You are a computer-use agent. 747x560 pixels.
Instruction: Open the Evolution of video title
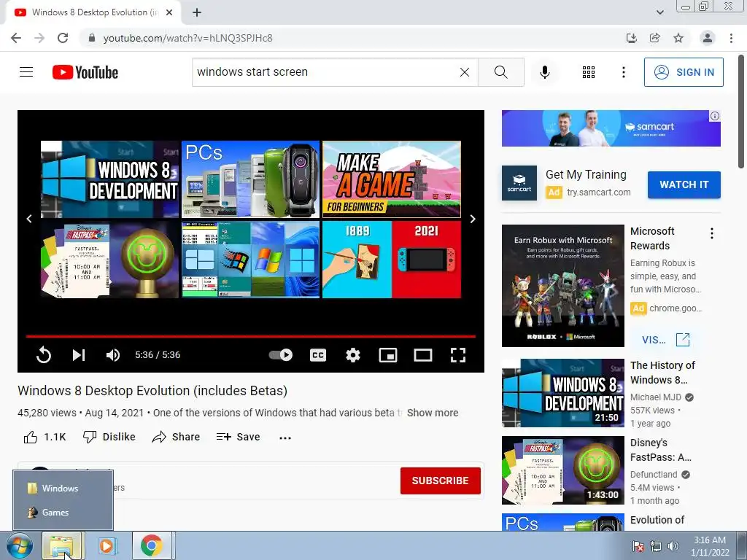point(657,520)
